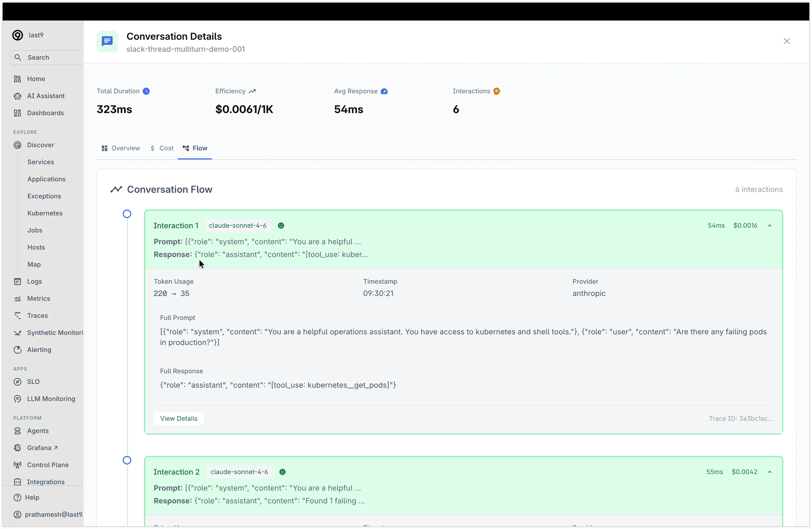The height and width of the screenshot is (529, 812).
Task: Click the clock icon beside Total Duration
Action: pos(146,91)
